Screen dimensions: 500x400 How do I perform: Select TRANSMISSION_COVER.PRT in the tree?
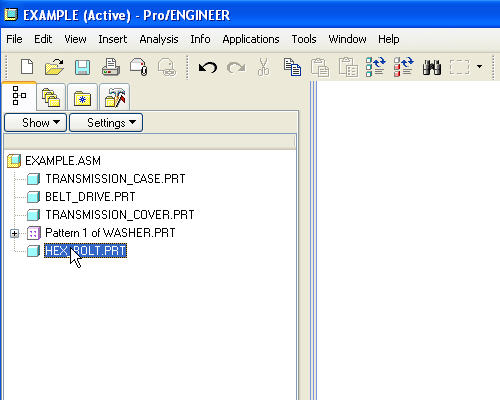120,215
